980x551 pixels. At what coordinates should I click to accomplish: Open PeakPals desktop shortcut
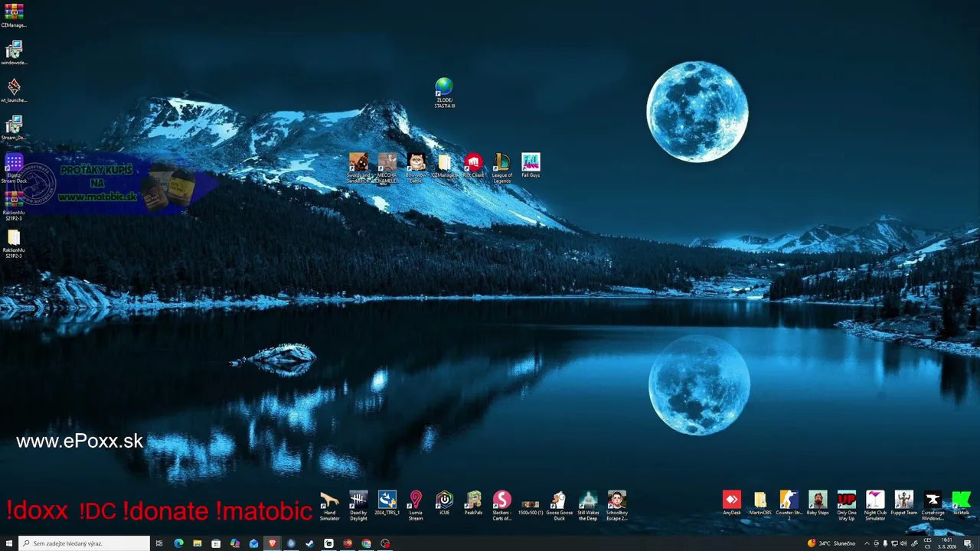473,504
